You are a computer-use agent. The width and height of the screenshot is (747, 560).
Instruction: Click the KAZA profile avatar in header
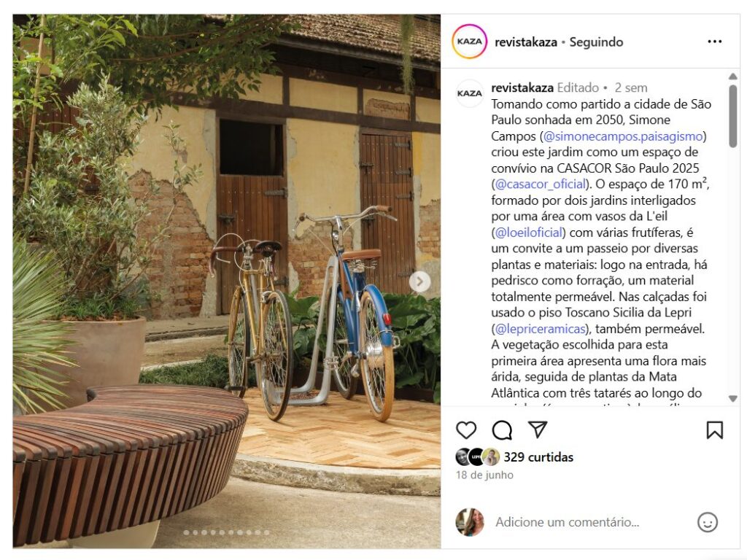tap(469, 42)
